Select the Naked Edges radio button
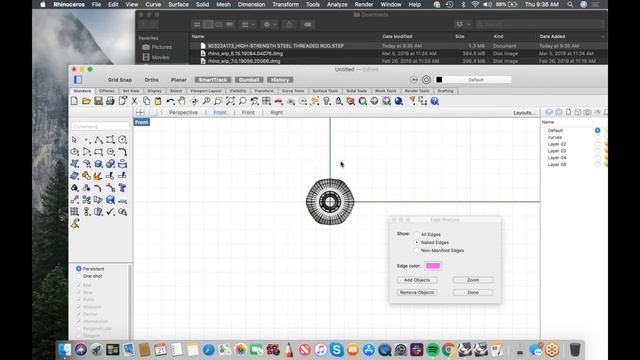Viewport: 640px width, 360px height. 417,242
